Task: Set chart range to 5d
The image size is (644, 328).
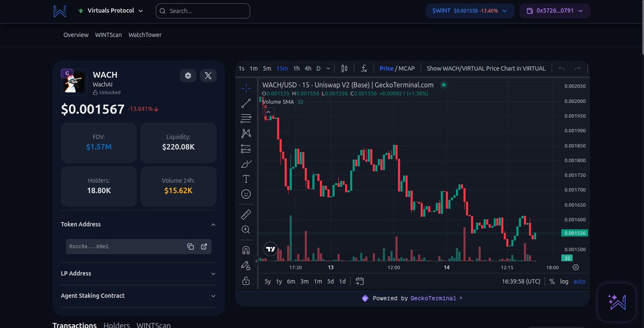Action: pos(331,281)
